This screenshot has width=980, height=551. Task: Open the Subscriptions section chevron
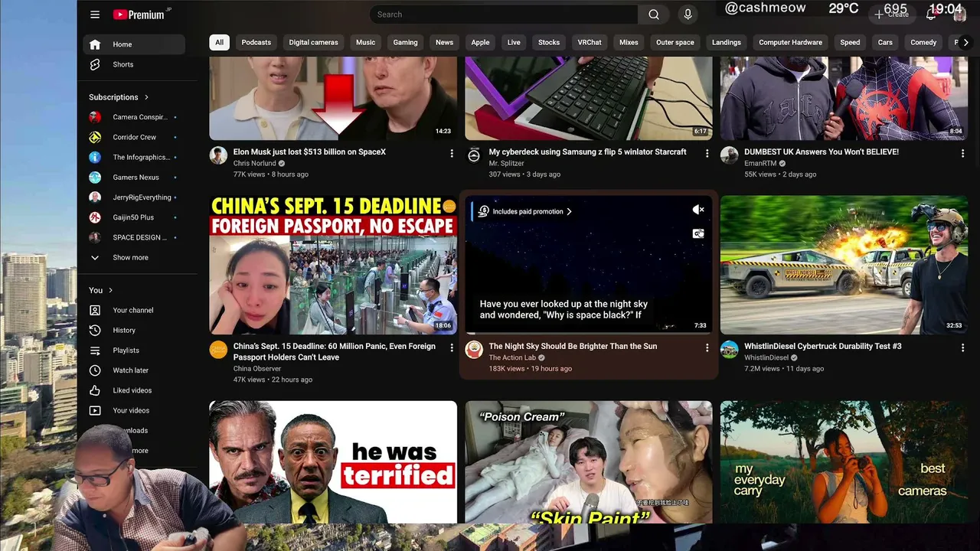tap(146, 97)
